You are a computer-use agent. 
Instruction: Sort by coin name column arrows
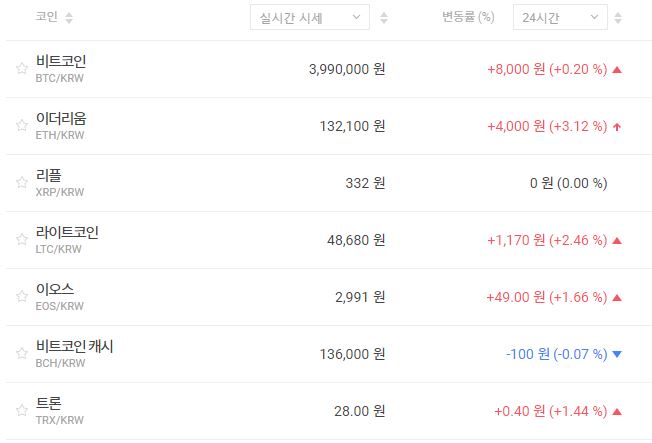69,18
